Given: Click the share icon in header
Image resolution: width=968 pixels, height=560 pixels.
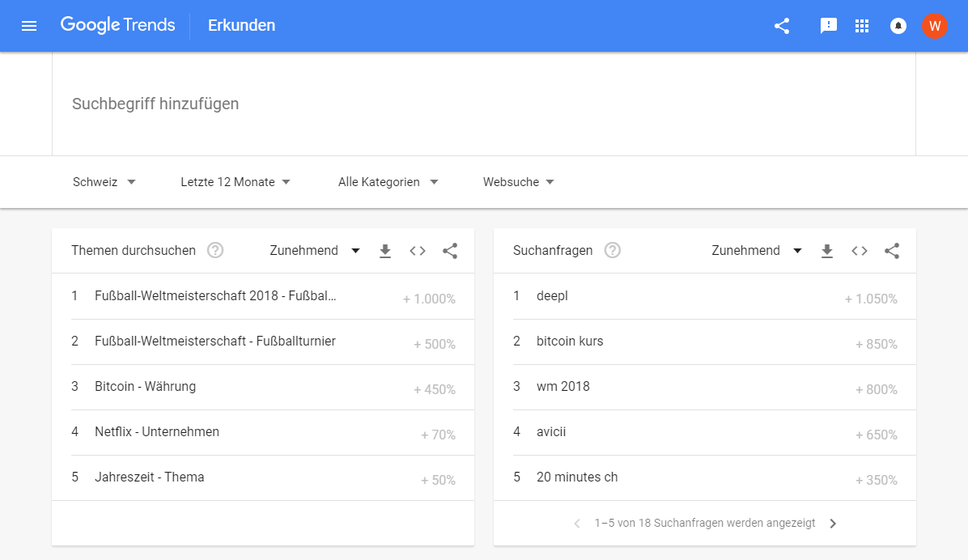Looking at the screenshot, I should [782, 25].
